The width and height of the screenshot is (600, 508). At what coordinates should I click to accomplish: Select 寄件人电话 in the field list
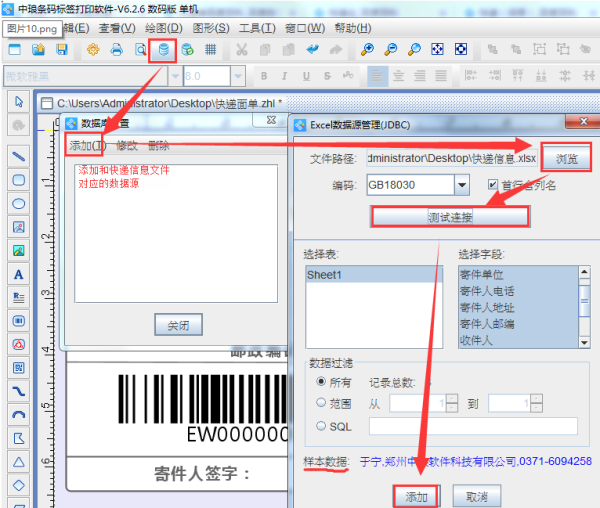click(x=519, y=291)
